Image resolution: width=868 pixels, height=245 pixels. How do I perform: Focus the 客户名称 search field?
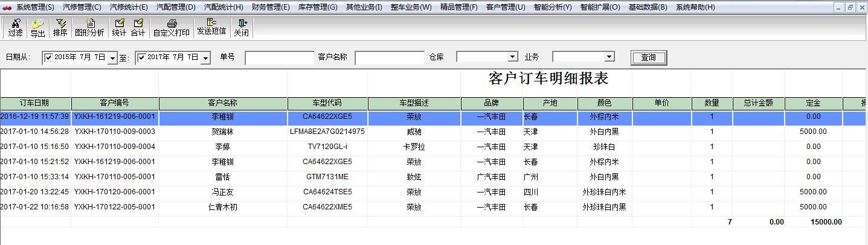pos(390,57)
